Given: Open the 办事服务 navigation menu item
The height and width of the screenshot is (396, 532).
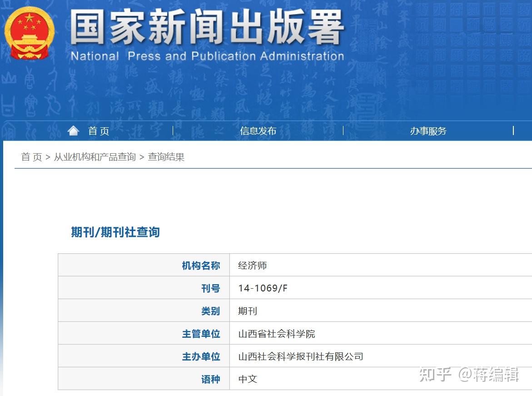Looking at the screenshot, I should click(428, 131).
